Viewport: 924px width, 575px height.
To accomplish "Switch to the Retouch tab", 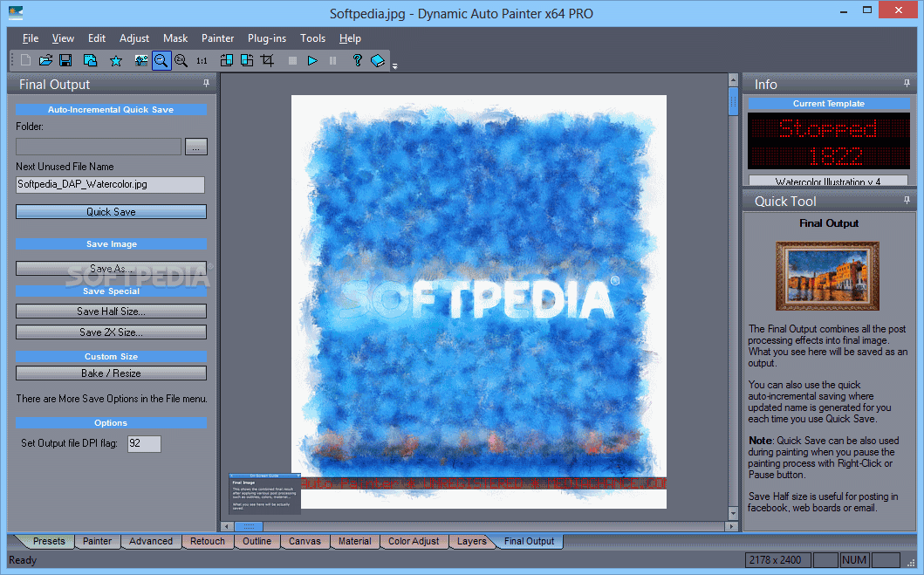I will pos(208,541).
